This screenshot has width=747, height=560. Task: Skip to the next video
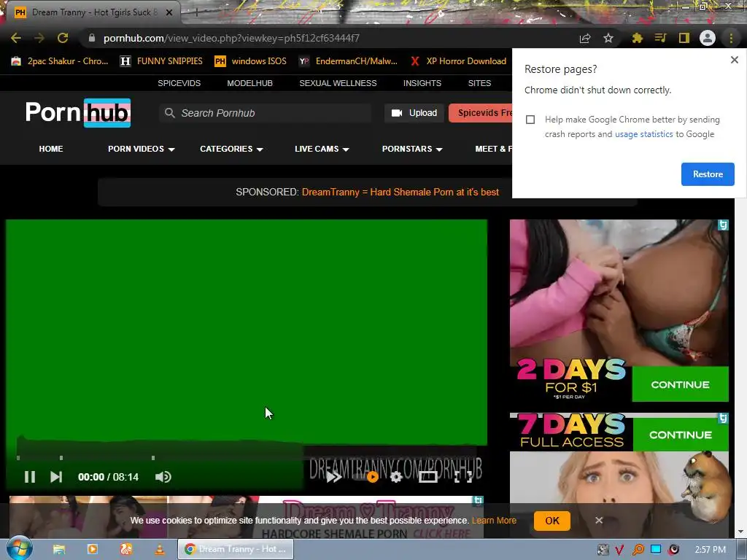coord(56,477)
